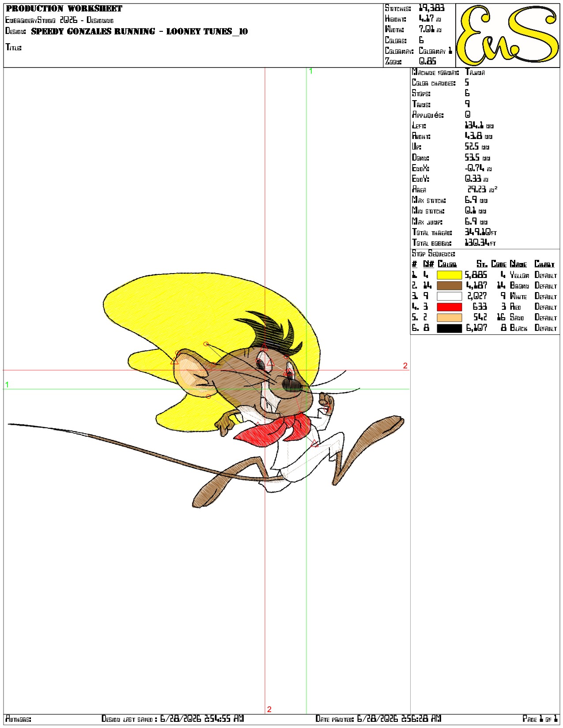Select the Trims value 9
Screen dimensions: 563x728
[x=468, y=104]
